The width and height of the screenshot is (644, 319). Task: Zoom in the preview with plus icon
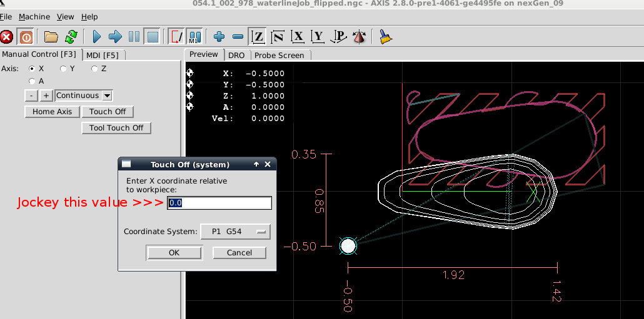point(218,37)
